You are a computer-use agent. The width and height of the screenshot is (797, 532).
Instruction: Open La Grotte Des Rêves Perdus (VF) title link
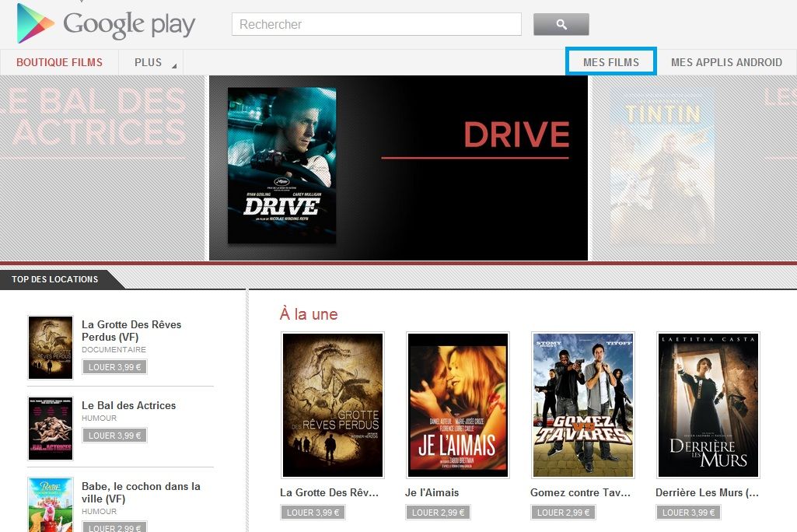tap(131, 331)
